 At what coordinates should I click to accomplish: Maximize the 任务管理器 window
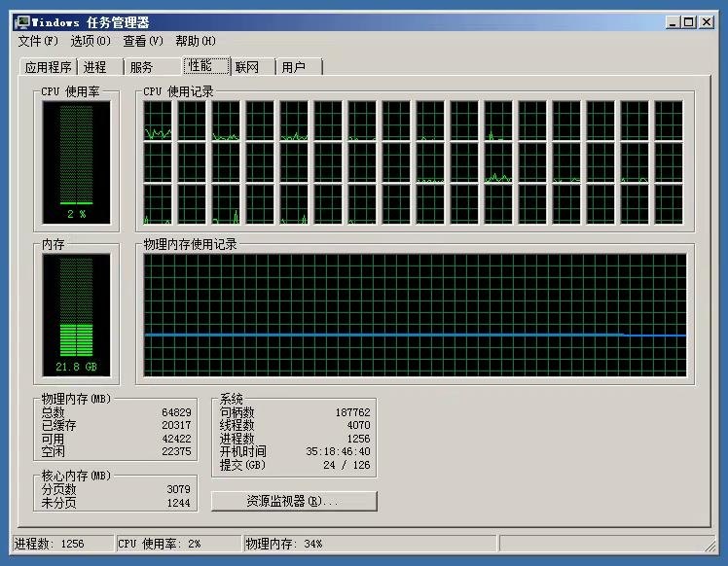688,22
